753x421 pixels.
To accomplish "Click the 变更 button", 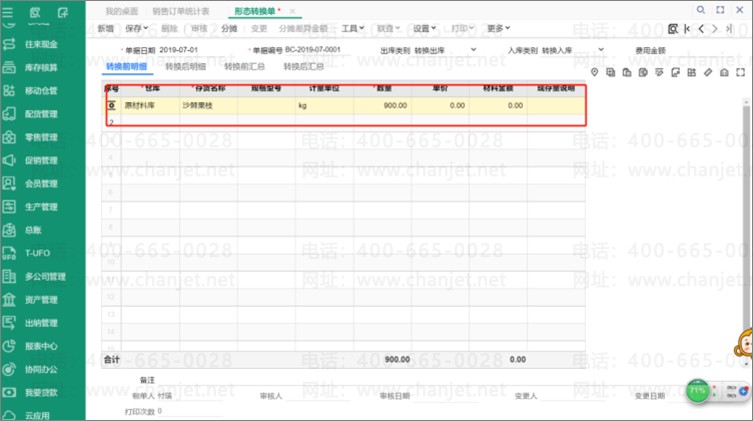I will point(259,28).
